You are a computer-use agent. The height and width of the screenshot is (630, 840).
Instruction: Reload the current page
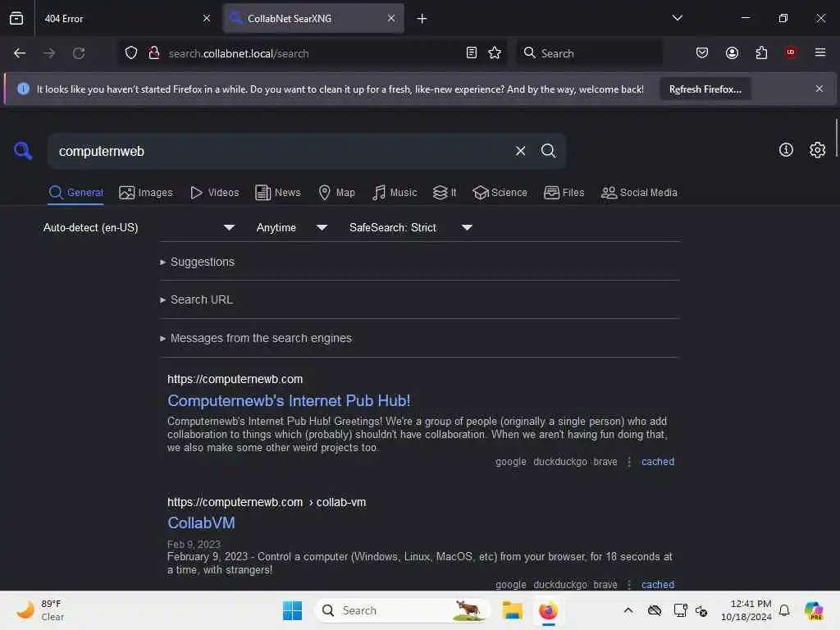point(79,53)
